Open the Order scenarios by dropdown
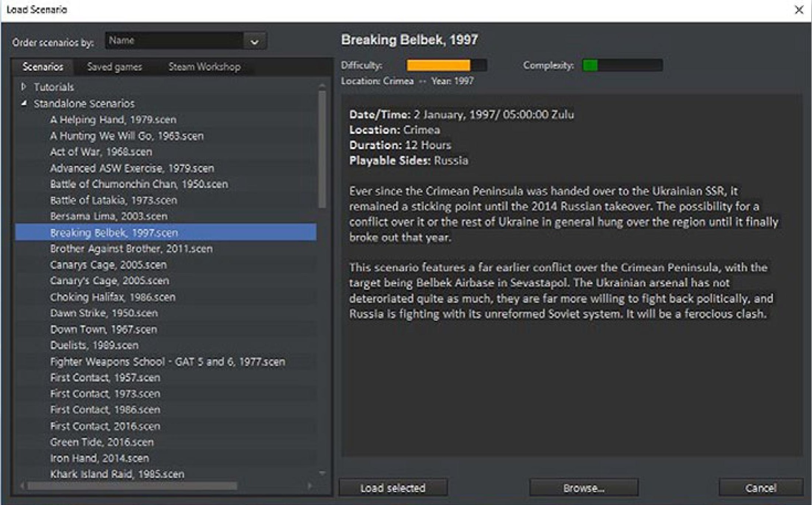The height and width of the screenshot is (505, 812). coord(254,41)
